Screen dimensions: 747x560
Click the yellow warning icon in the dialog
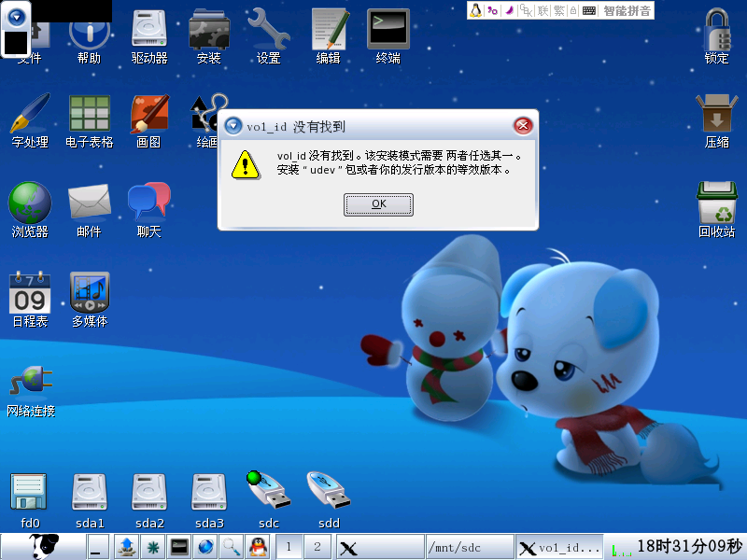point(246,165)
